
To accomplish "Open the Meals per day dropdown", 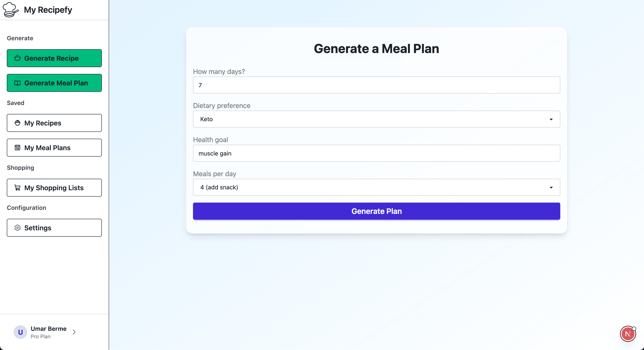I will [376, 187].
